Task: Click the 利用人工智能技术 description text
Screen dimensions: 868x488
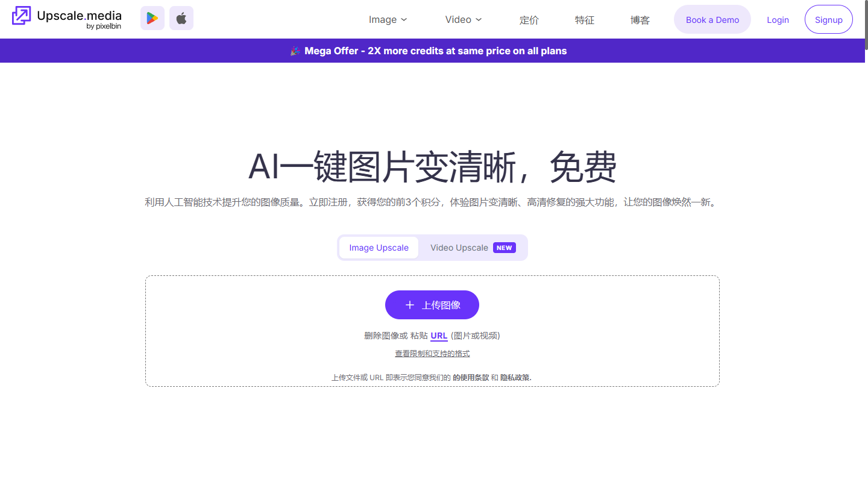Action: [x=432, y=202]
